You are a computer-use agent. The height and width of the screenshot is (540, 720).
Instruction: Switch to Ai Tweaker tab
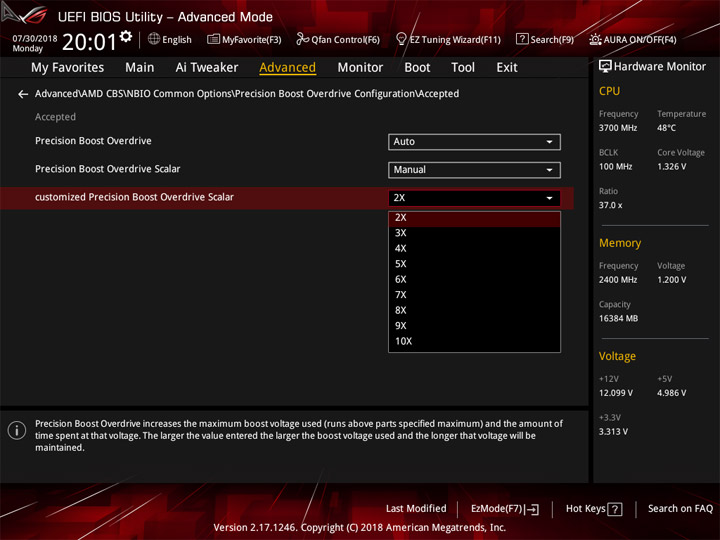(207, 68)
